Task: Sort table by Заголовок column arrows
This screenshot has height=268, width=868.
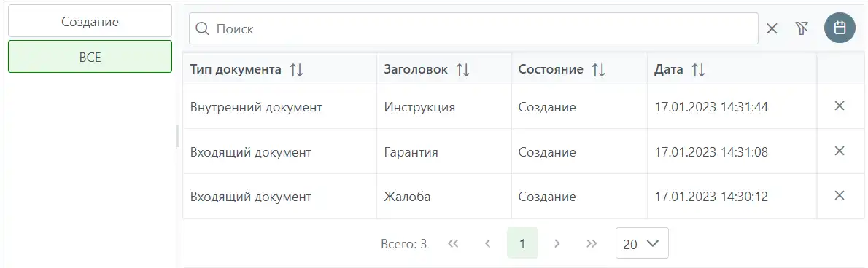Action: point(462,70)
